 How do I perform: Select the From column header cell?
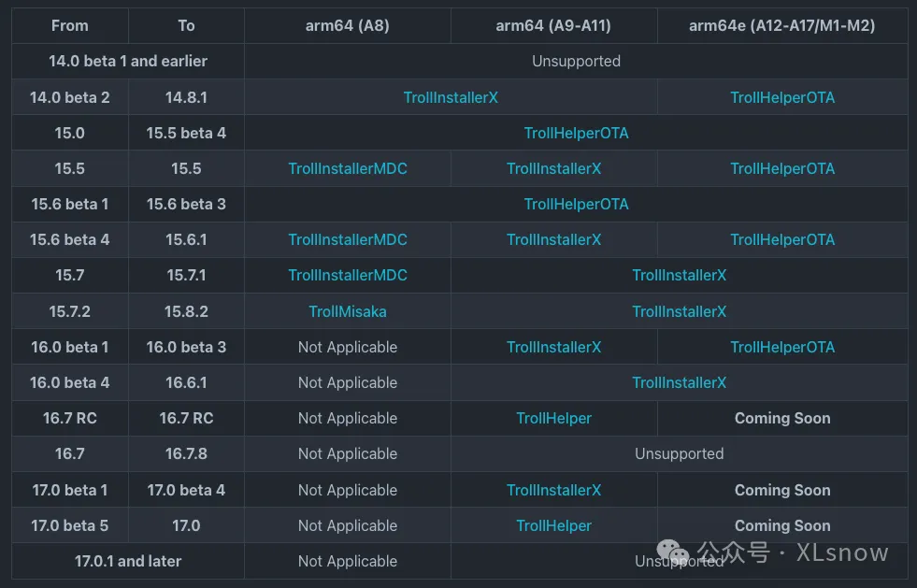(x=70, y=25)
